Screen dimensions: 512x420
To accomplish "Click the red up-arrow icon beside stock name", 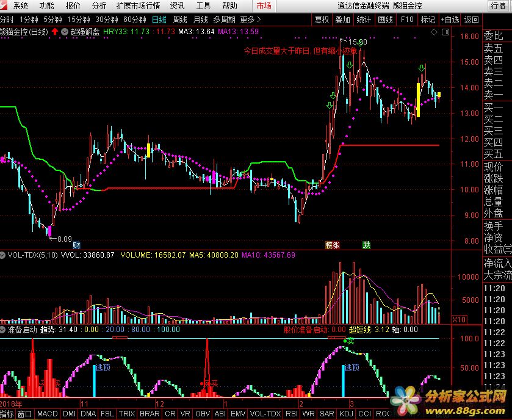I will [x=55, y=32].
